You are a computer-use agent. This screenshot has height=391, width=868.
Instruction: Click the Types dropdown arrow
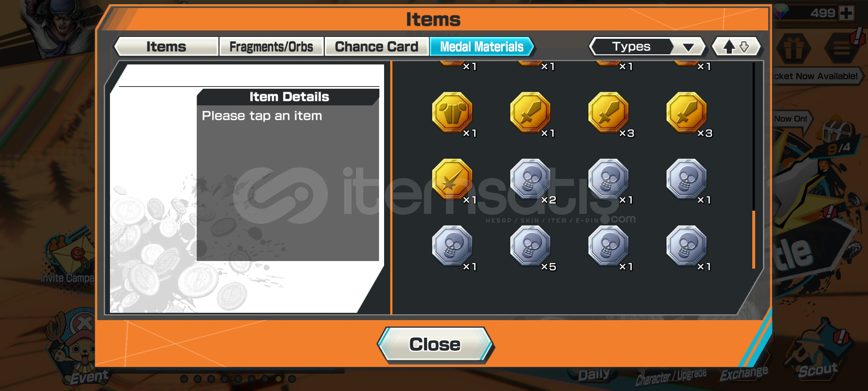[x=688, y=47]
